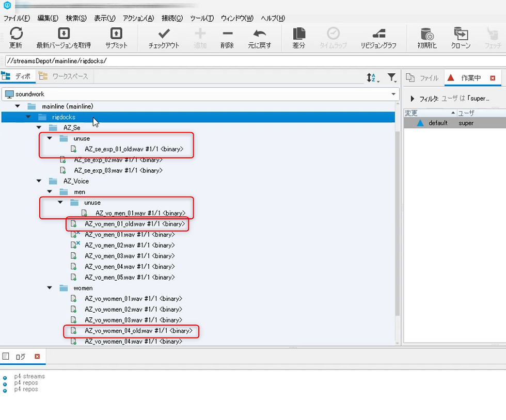Open the 編集(E) menu

(x=48, y=18)
